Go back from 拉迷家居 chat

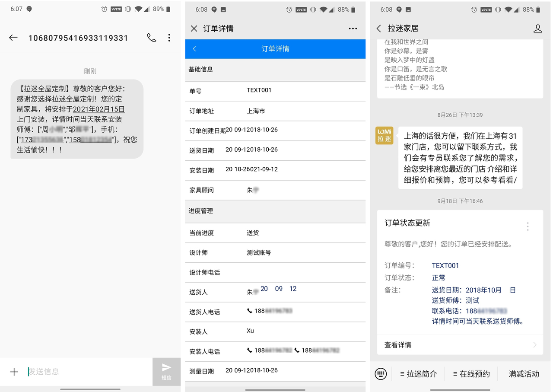click(379, 29)
